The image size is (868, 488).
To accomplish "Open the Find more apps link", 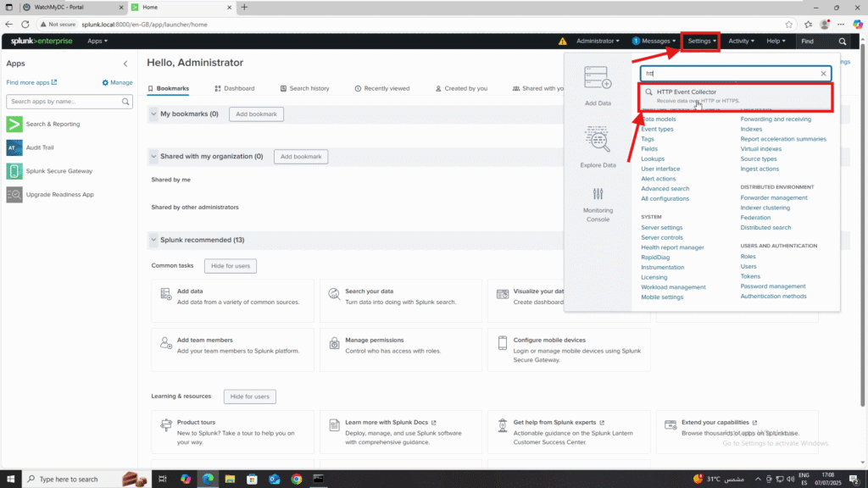I will pyautogui.click(x=31, y=82).
